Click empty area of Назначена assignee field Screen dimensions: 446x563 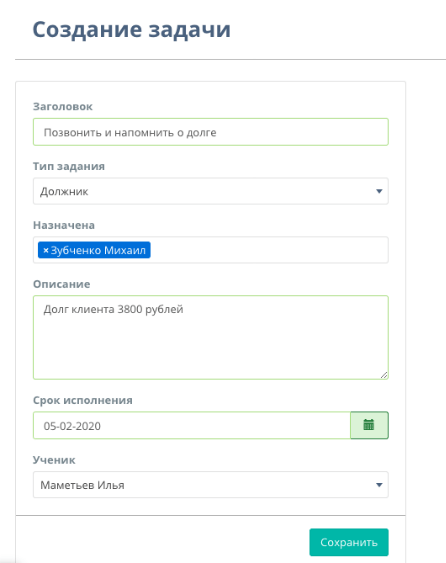[x=269, y=250]
